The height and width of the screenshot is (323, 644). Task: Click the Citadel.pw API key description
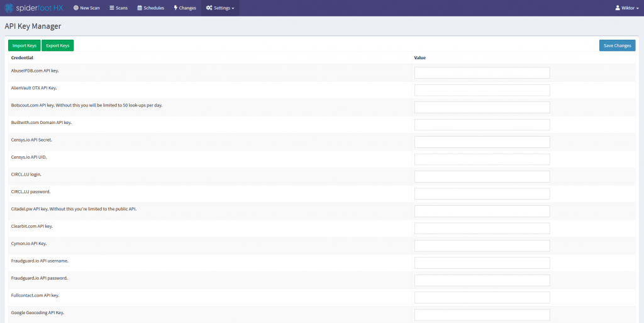click(74, 209)
